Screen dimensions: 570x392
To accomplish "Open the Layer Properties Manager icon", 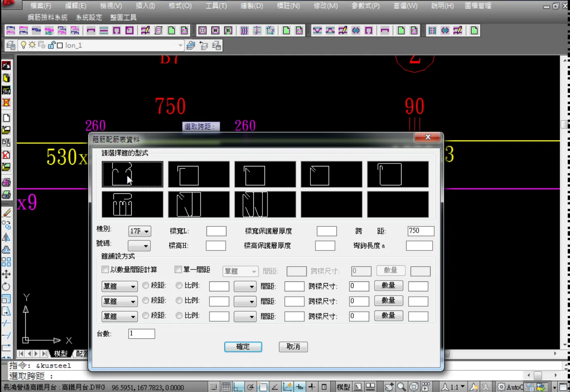I will tap(11, 45).
